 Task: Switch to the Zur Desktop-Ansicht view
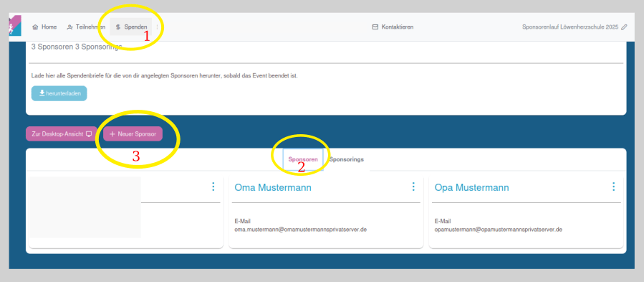click(62, 133)
